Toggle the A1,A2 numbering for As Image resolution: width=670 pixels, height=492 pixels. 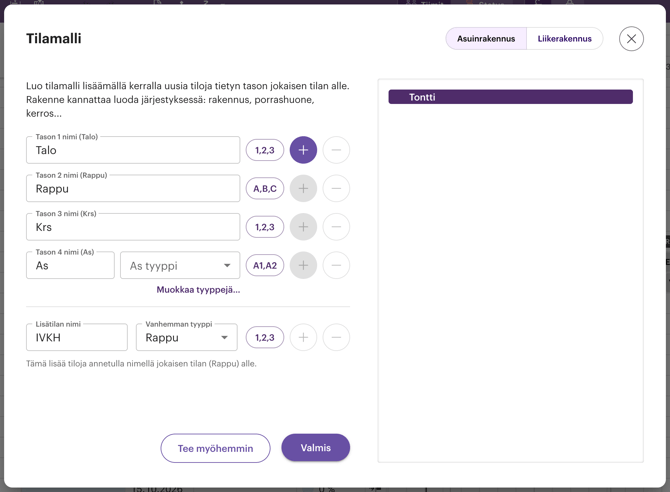265,265
